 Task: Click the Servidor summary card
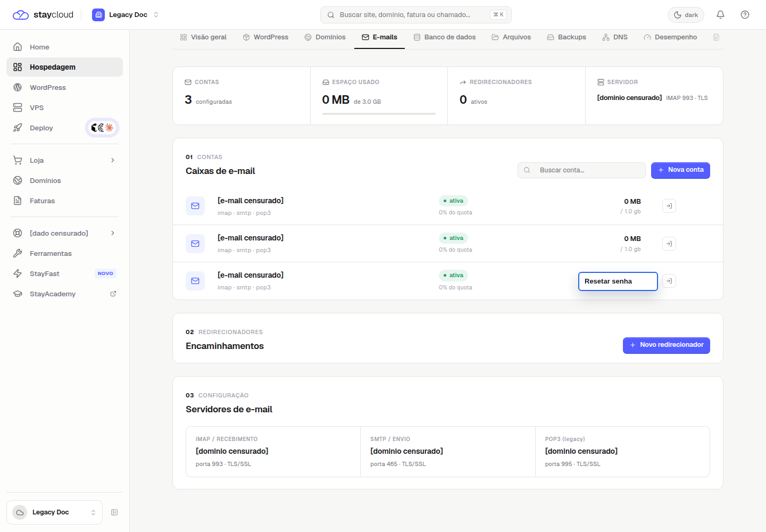pos(654,96)
